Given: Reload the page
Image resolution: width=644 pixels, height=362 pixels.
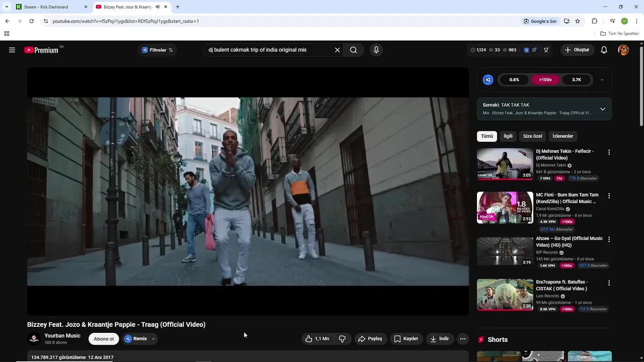Looking at the screenshot, I should tap(31, 21).
